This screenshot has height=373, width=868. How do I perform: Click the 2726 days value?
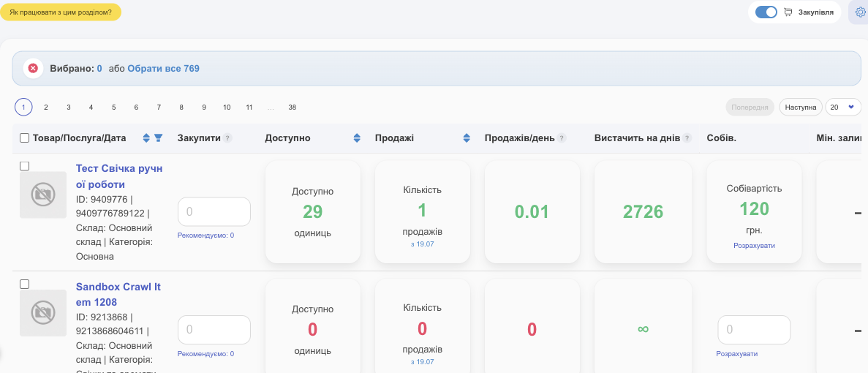[x=643, y=212]
